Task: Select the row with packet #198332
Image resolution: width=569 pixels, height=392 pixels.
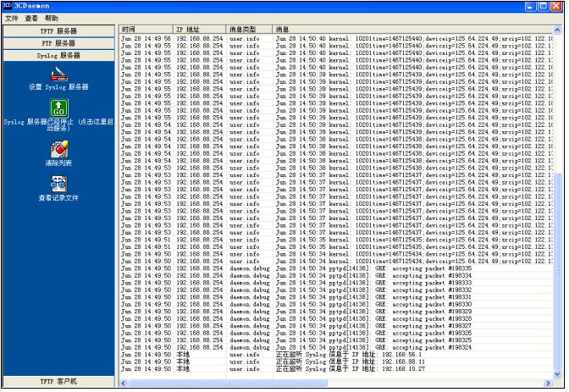Action: (x=336, y=290)
